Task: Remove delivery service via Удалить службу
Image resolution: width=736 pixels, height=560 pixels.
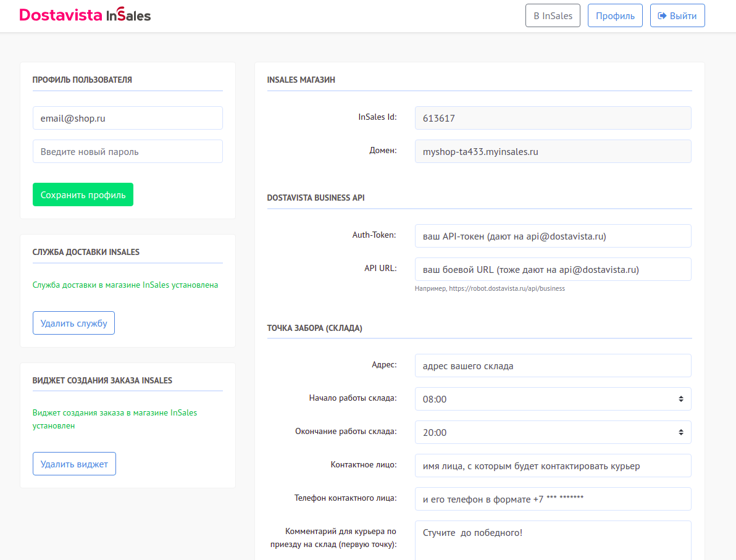Action: pyautogui.click(x=73, y=323)
